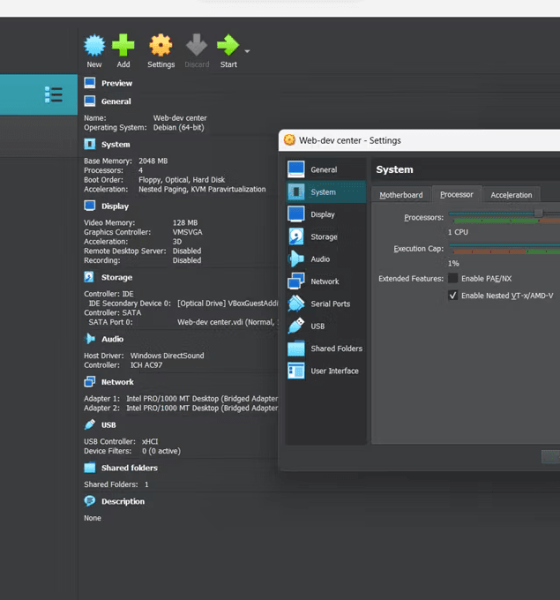The height and width of the screenshot is (600, 560).
Task: Click the USB plug icon in details pane
Action: 90,424
